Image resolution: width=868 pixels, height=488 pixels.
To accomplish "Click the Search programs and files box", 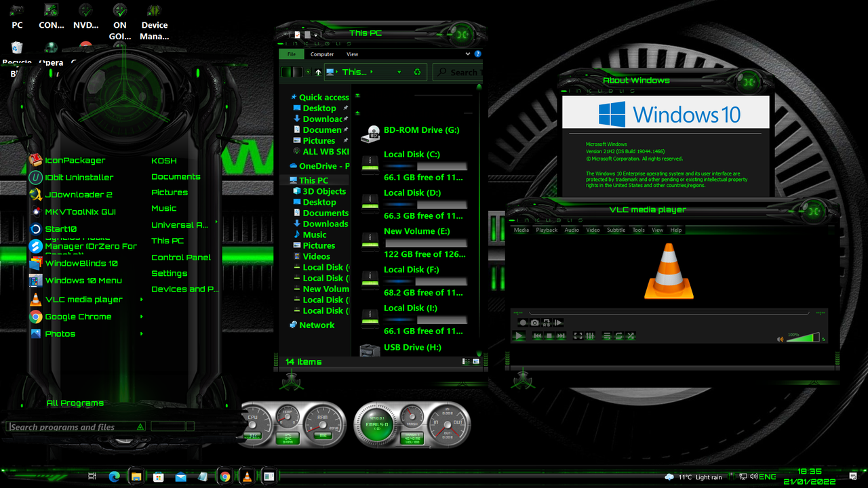I will pyautogui.click(x=76, y=427).
